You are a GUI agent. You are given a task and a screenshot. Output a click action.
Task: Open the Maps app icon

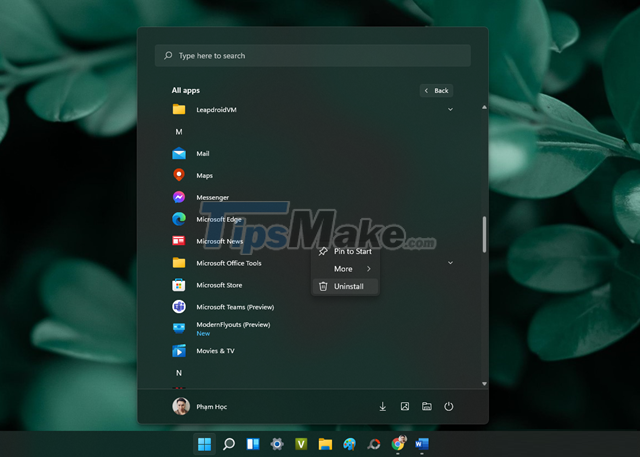tap(179, 175)
